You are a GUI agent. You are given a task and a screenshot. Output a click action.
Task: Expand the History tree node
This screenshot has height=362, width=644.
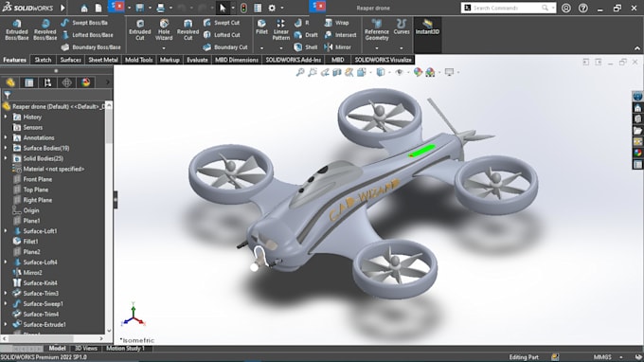click(6, 118)
